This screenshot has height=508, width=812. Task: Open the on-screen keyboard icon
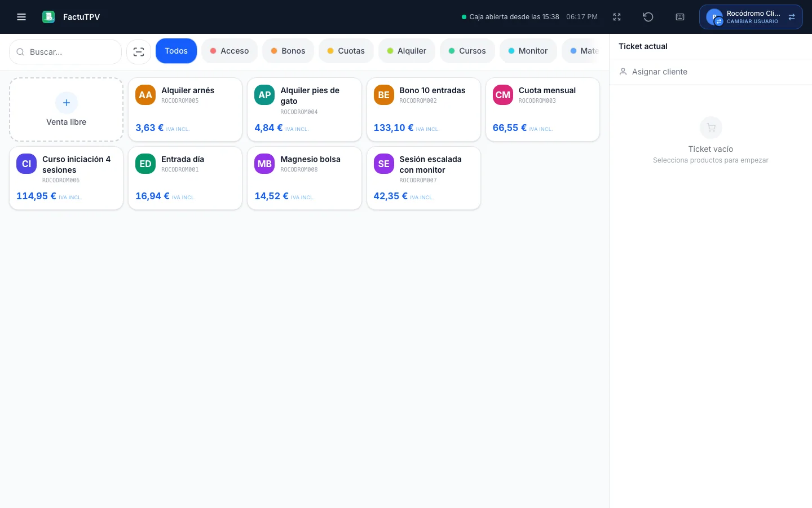tap(680, 17)
